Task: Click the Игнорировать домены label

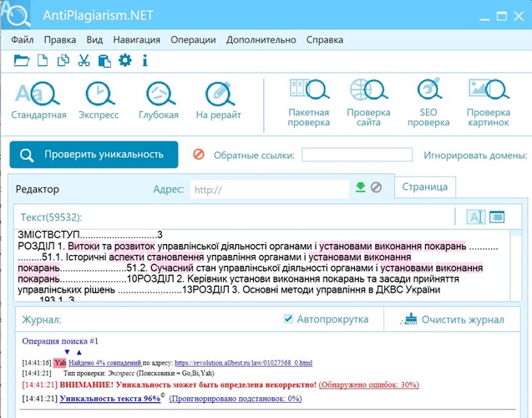Action: [476, 155]
